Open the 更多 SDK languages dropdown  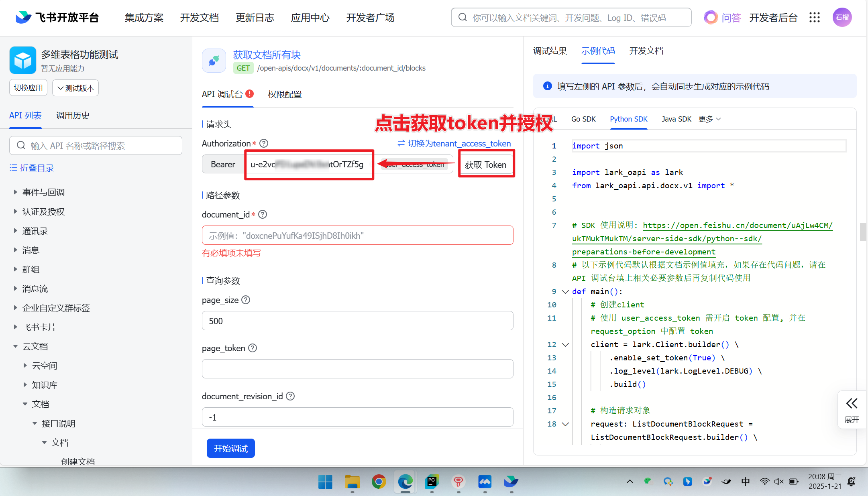click(x=709, y=119)
